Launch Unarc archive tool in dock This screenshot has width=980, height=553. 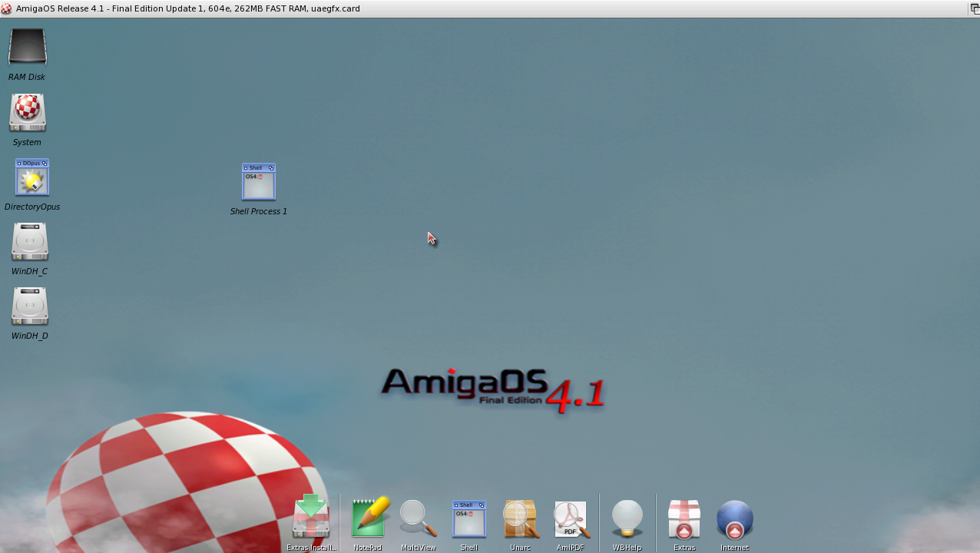[520, 518]
